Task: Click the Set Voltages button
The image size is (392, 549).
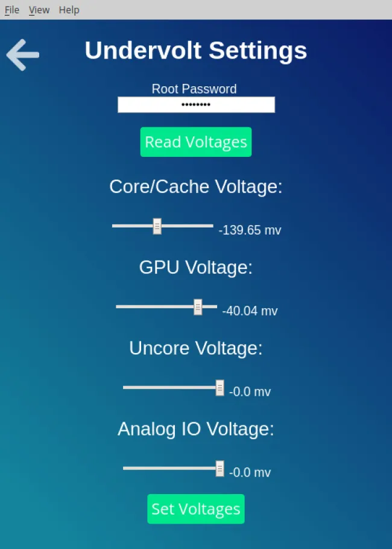Action: 196,509
